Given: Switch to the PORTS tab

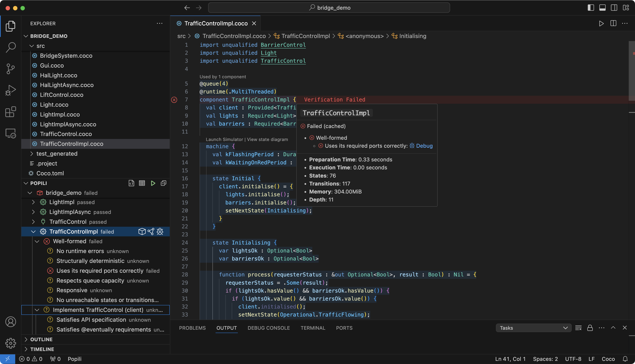Looking at the screenshot, I should coord(344,328).
